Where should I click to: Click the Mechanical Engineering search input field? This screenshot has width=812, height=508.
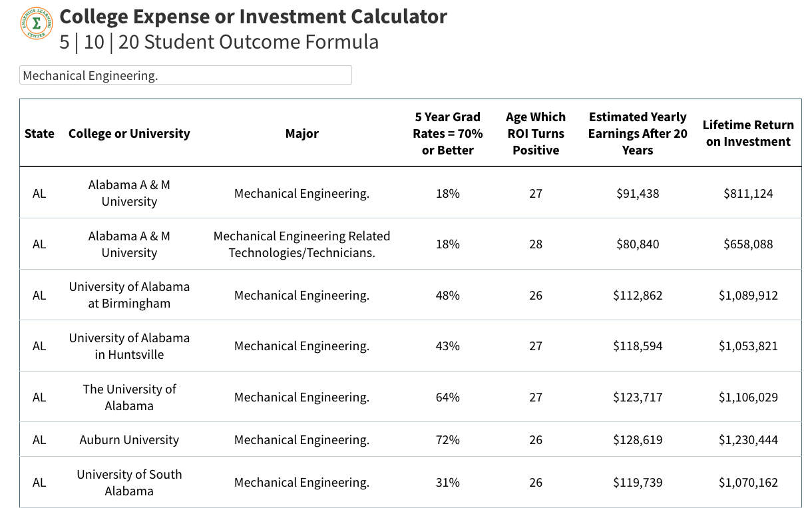click(x=185, y=75)
